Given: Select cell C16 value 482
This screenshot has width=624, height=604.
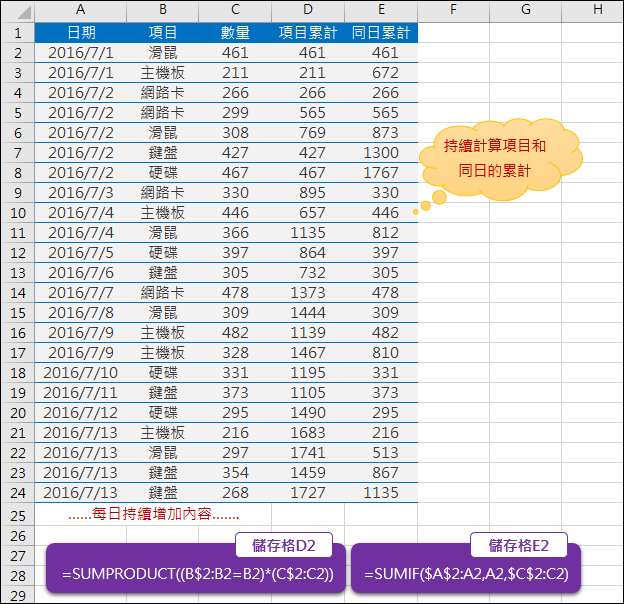Looking at the screenshot, I should 235,333.
